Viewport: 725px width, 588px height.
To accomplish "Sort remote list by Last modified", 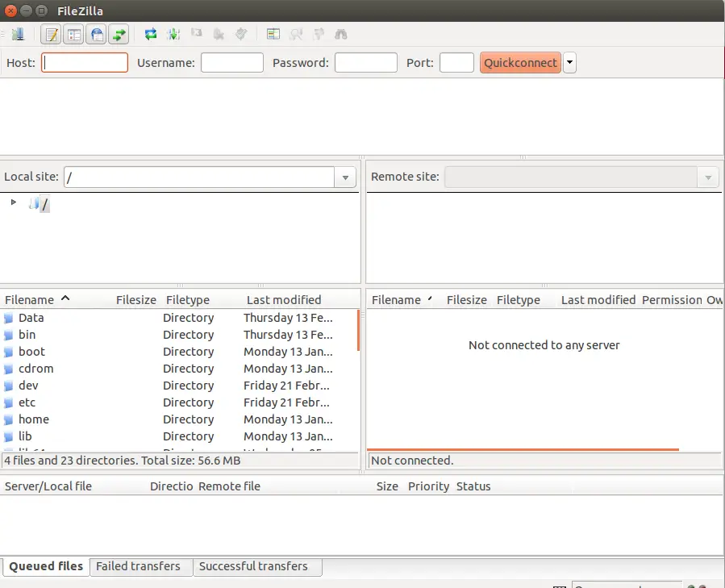I will [x=598, y=300].
